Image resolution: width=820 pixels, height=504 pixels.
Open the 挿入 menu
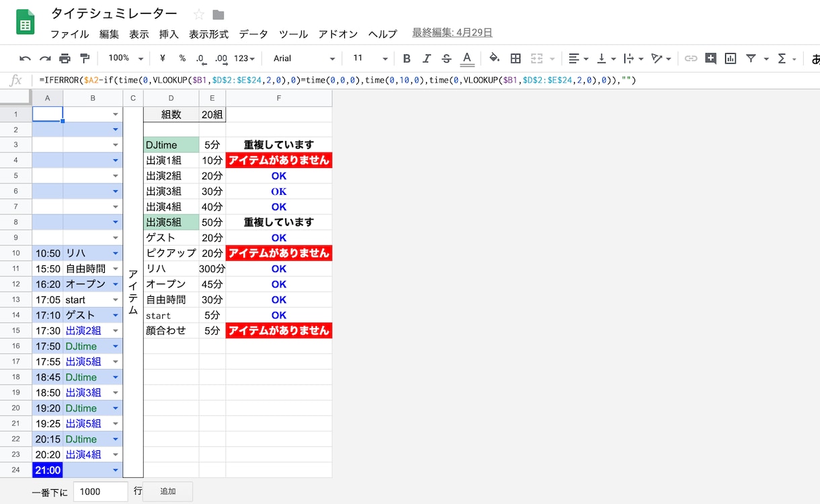point(169,34)
